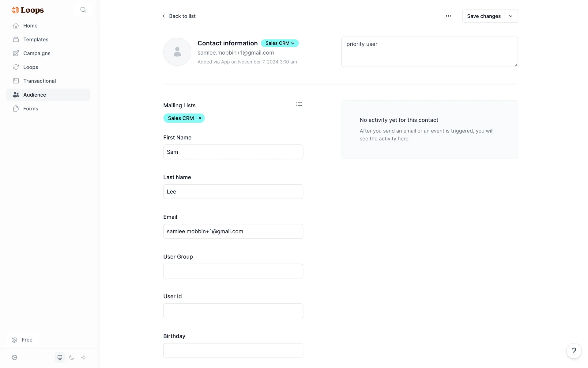Open the help question mark button
The image size is (588, 368).
tap(574, 351)
